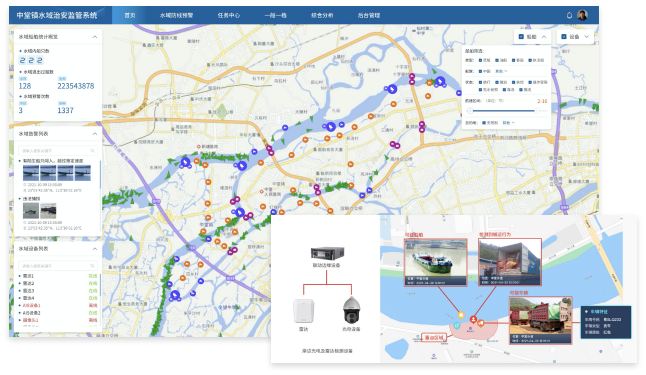Toggle the 设备 layer checkbox
The height and width of the screenshot is (375, 646).
(564, 37)
